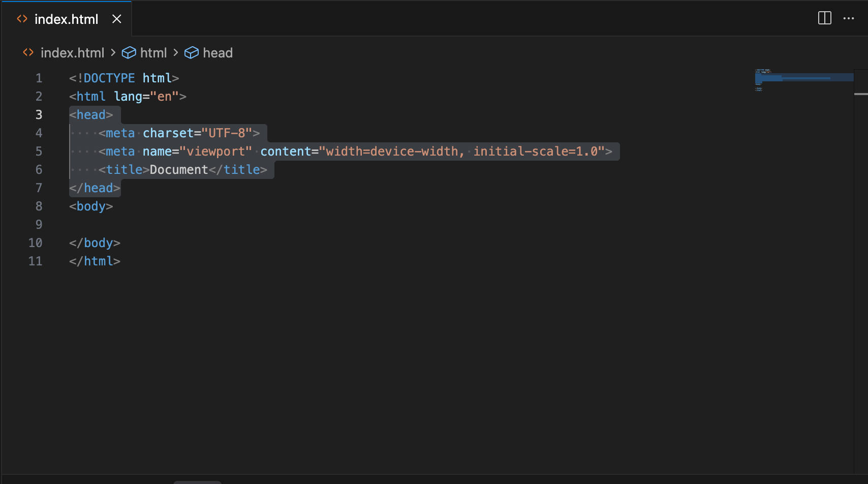Viewport: 868px width, 484px height.
Task: Select 'index.html' in the breadcrumb navigation
Action: 73,52
